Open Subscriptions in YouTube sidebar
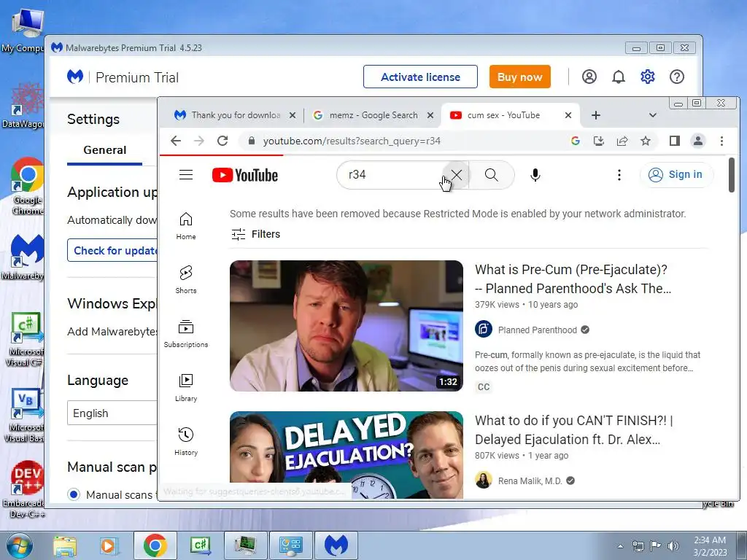Viewport: 747px width, 560px height. pyautogui.click(x=186, y=334)
